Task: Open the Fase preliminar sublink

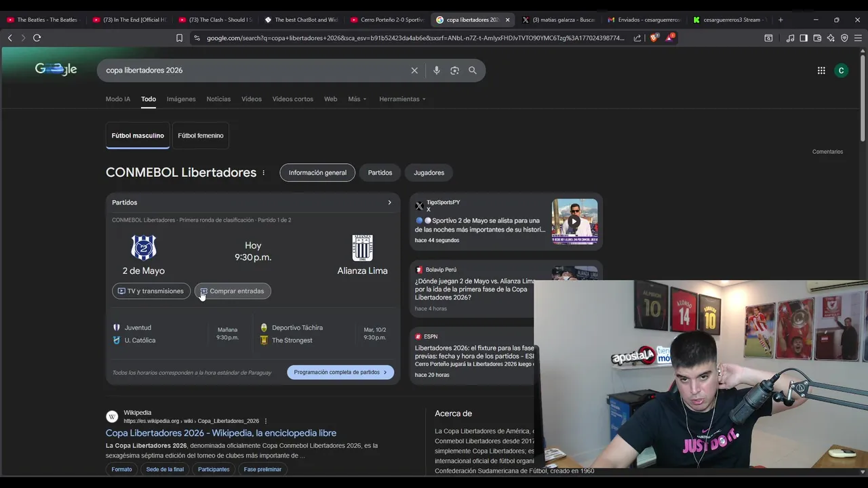Action: [x=262, y=470]
